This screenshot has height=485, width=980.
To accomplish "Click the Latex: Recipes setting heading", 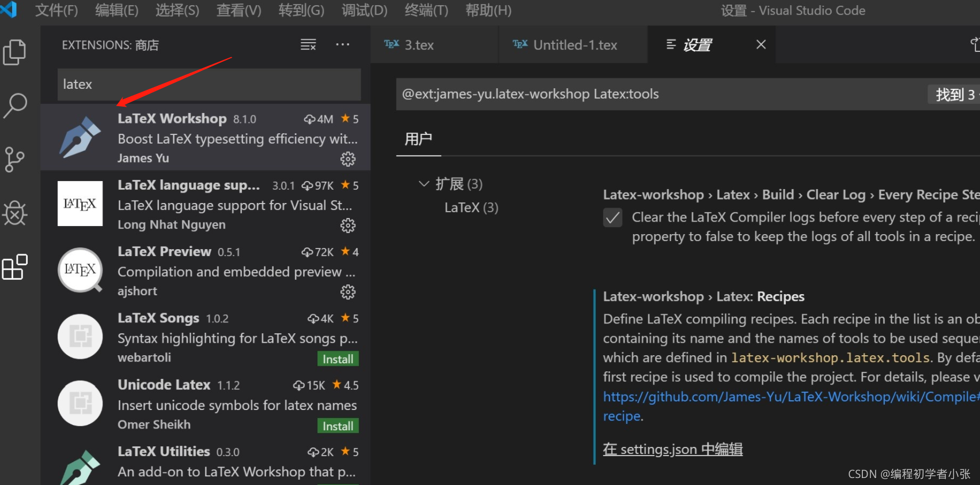I will (x=703, y=296).
